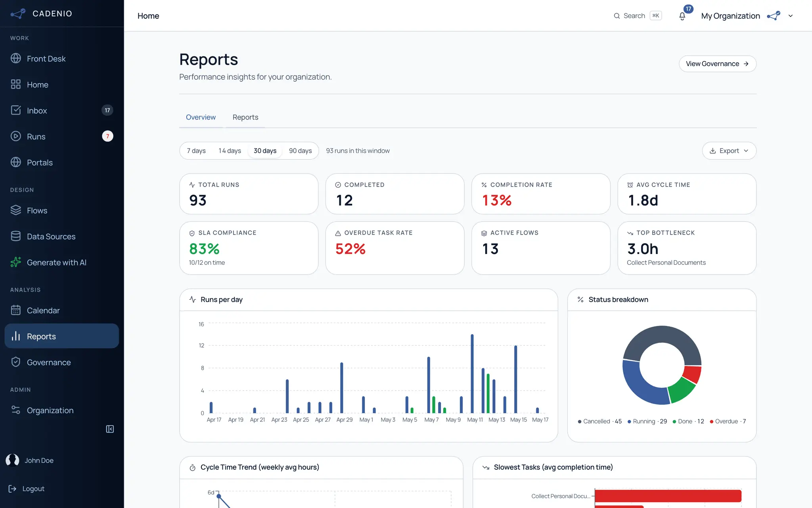Click the Overdue Task Rate warning icon
This screenshot has width=812, height=508.
tap(338, 233)
